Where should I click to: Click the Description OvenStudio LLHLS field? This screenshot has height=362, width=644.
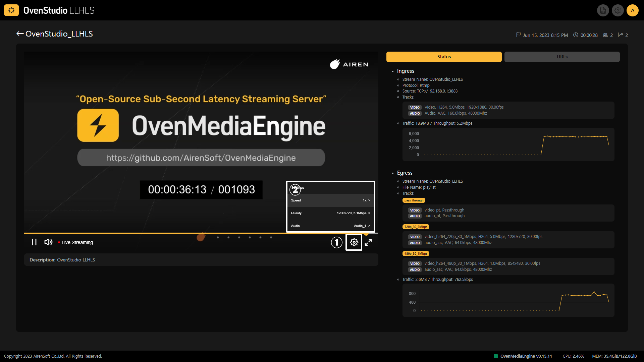[201, 260]
